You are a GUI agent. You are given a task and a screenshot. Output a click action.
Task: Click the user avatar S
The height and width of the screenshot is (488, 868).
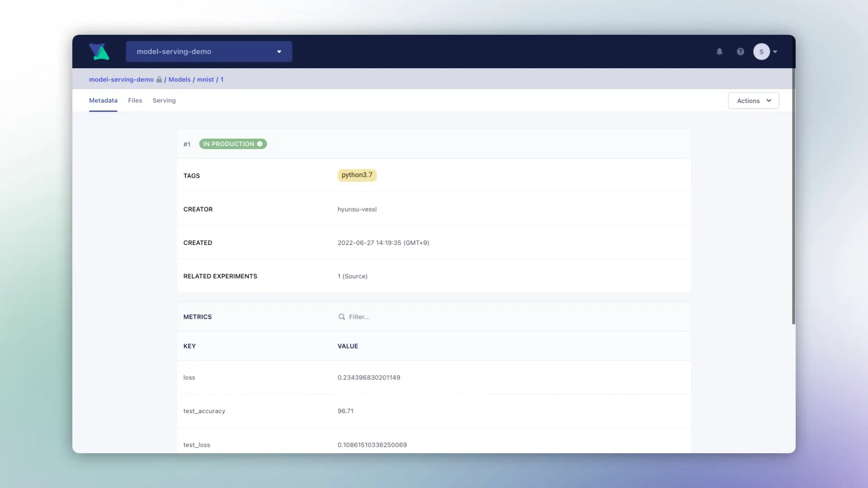pyautogui.click(x=761, y=52)
